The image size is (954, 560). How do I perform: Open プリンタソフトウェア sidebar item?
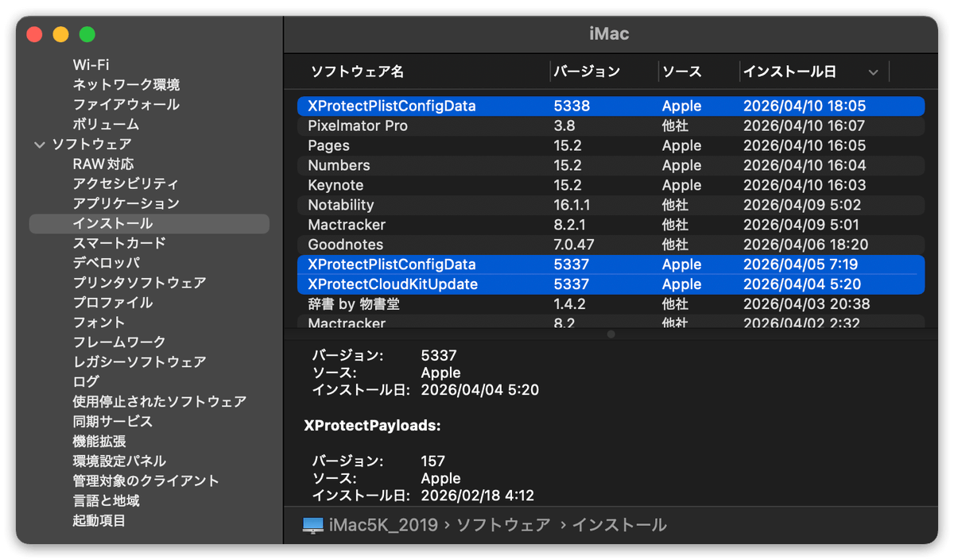pos(140,283)
